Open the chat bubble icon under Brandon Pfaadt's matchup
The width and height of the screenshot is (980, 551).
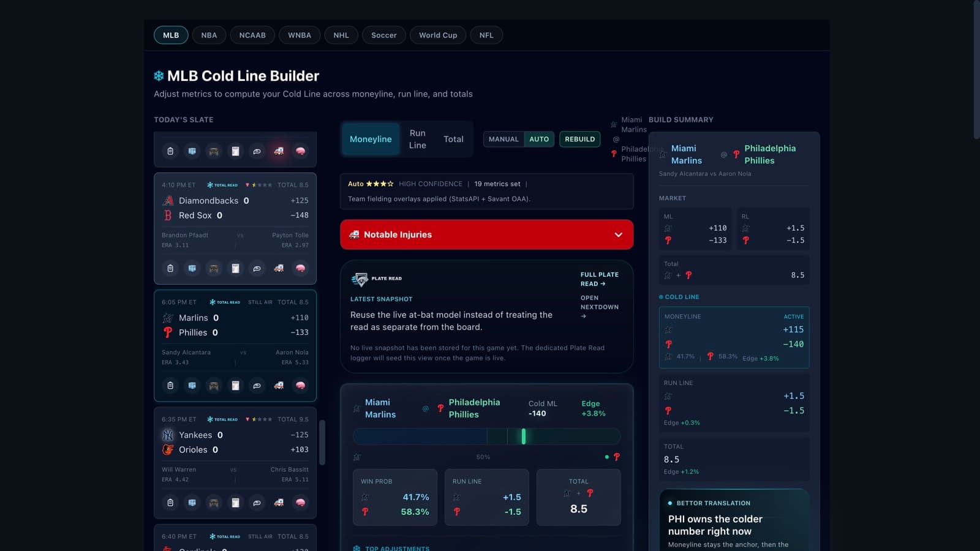257,268
